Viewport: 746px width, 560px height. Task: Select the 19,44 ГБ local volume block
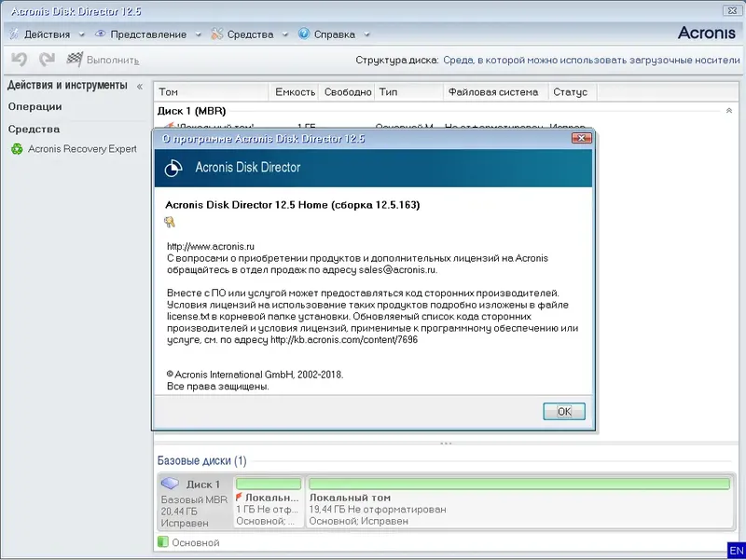tap(519, 502)
